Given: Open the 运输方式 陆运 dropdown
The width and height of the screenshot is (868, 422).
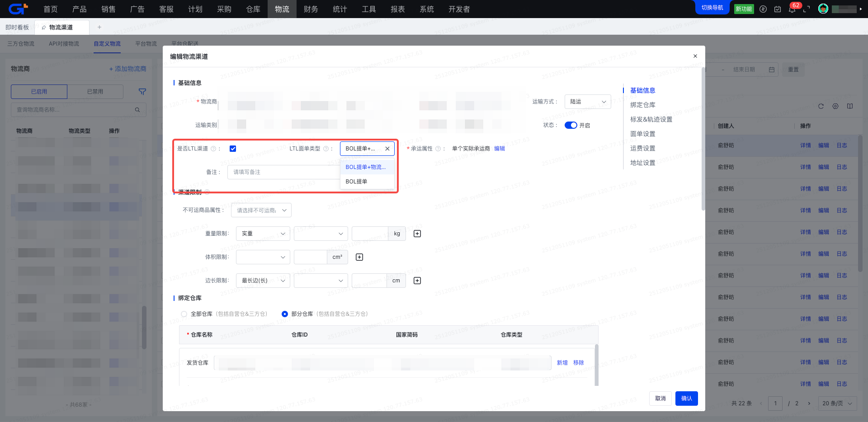Looking at the screenshot, I should tap(588, 102).
